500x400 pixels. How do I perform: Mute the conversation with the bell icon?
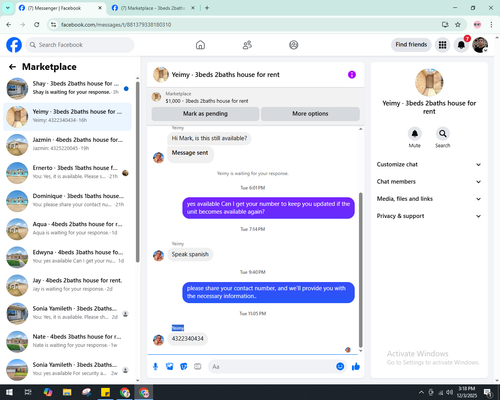(x=415, y=134)
